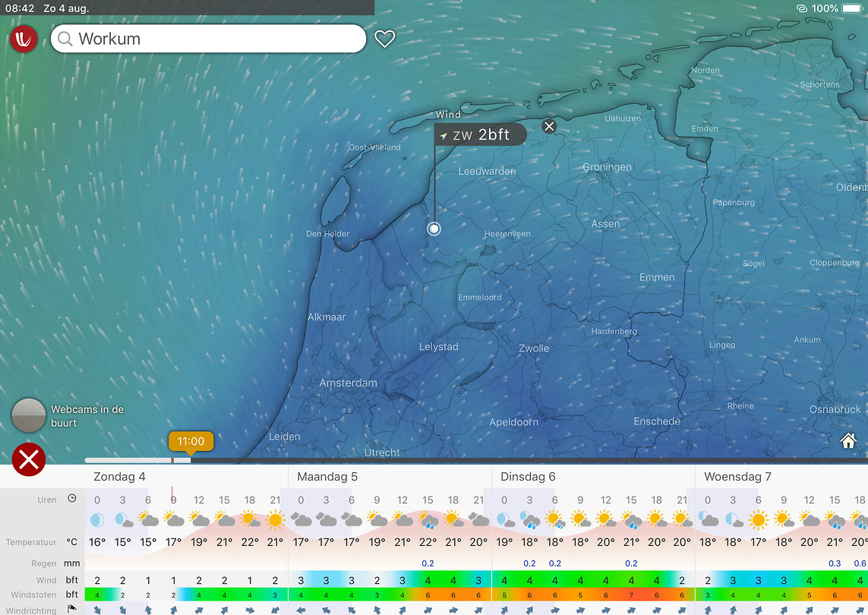This screenshot has width=868, height=615.
Task: Click the Woensdag 6:00 full sun icon
Action: 759,520
